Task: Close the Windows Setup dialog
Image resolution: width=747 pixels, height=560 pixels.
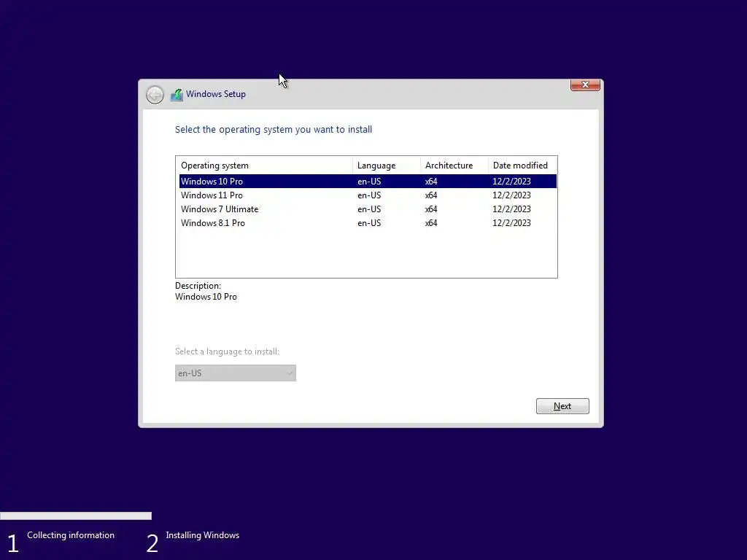Action: click(x=585, y=85)
